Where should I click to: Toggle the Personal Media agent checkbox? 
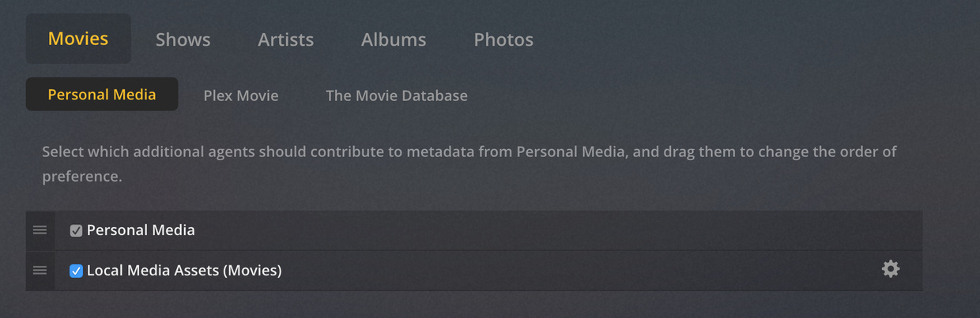tap(76, 231)
